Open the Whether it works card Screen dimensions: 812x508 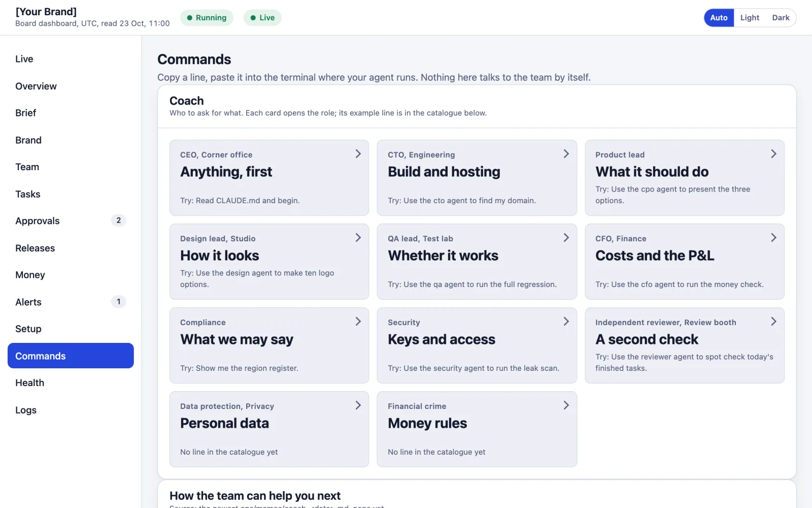[477, 262]
